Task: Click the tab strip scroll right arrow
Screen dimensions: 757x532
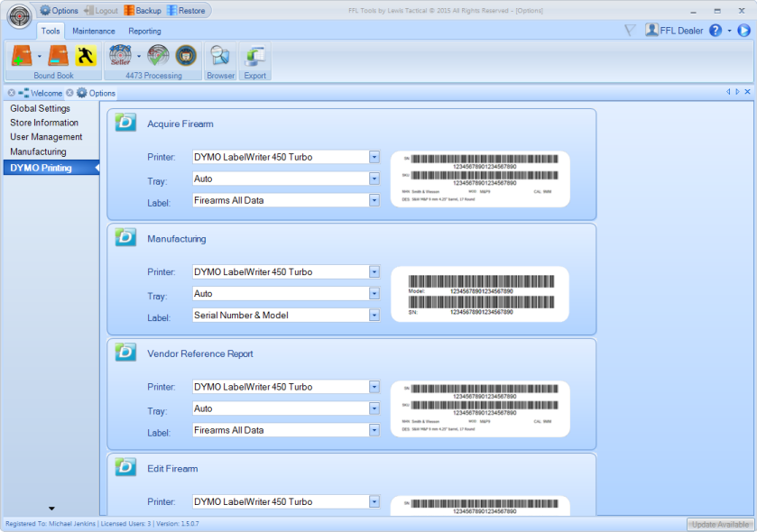Action: point(737,92)
